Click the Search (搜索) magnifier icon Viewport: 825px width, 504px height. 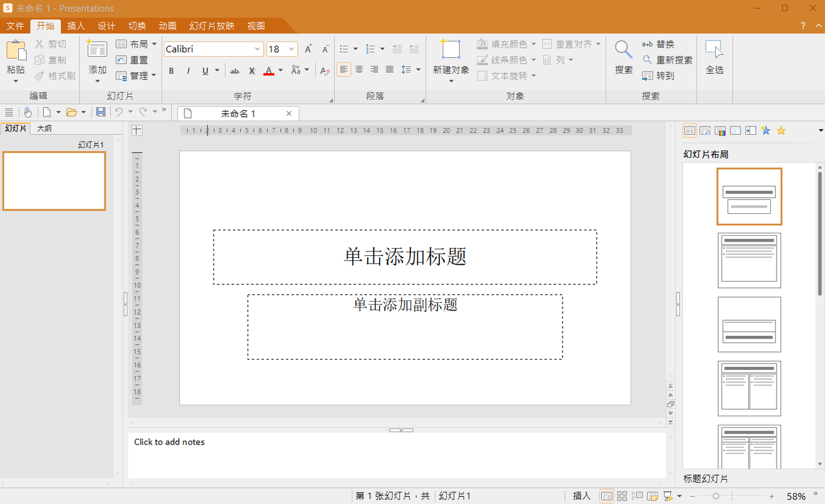623,50
